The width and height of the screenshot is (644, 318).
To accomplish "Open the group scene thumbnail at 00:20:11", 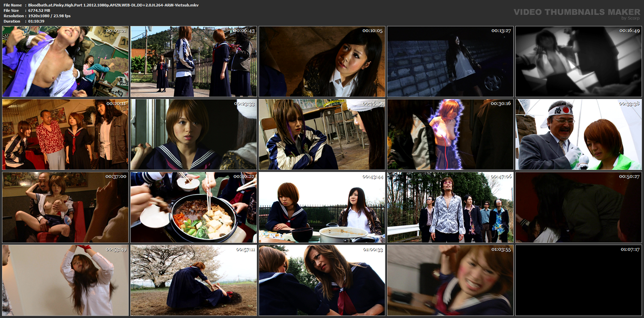I will [65, 134].
